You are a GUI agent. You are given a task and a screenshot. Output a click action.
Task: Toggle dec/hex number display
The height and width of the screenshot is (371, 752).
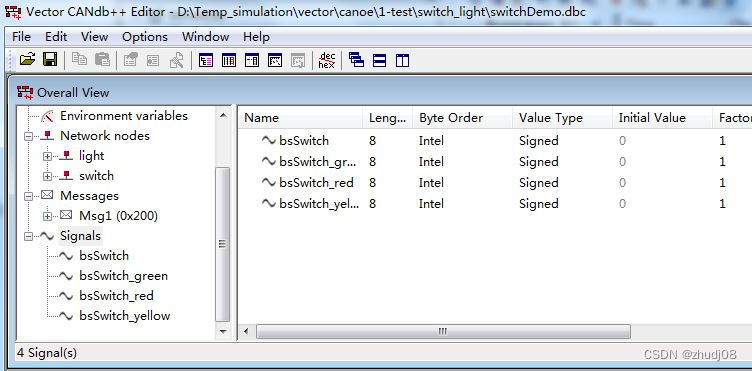(x=327, y=60)
